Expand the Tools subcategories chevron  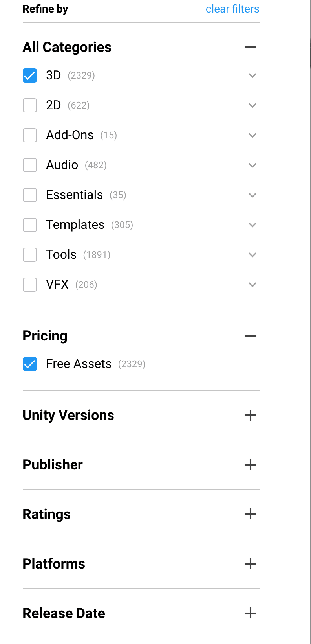pos(252,255)
